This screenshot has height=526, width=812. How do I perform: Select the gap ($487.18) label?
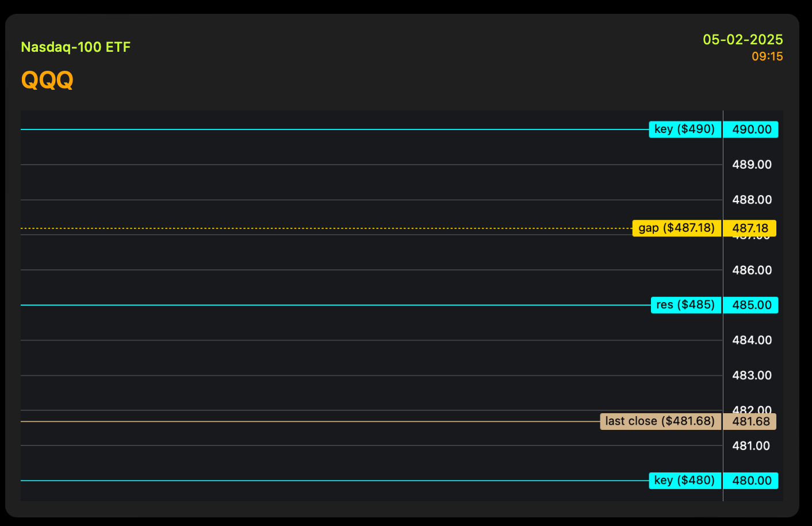click(x=677, y=228)
